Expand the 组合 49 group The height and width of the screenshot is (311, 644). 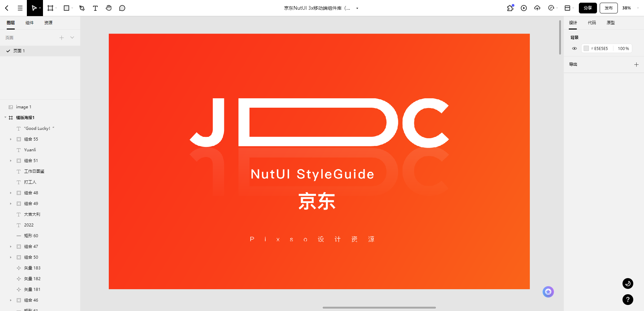(x=11, y=204)
